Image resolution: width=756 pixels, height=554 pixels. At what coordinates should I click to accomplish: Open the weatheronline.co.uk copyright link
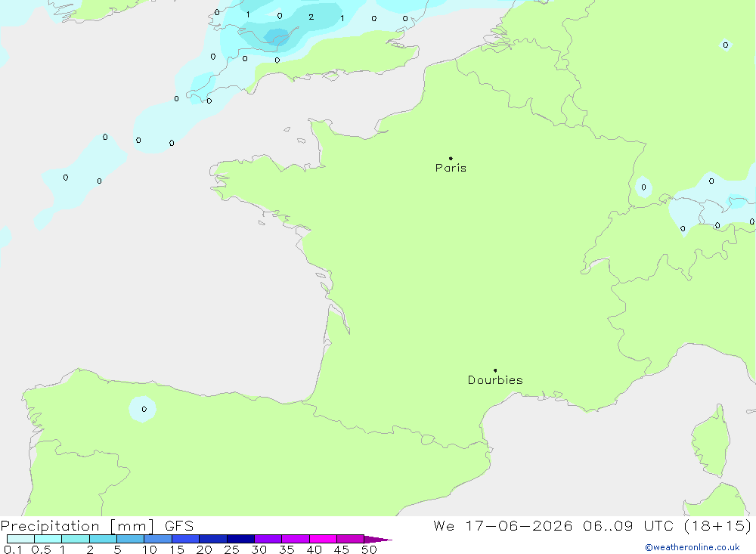pyautogui.click(x=692, y=547)
